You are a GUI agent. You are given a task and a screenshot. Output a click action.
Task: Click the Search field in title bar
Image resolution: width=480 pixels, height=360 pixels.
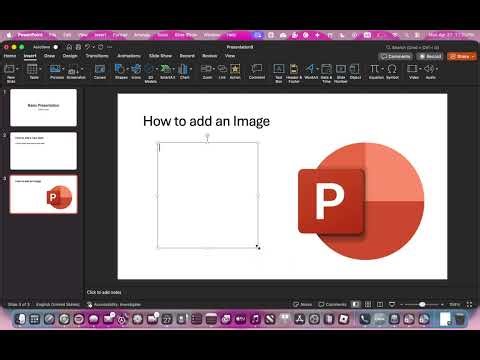(412, 47)
